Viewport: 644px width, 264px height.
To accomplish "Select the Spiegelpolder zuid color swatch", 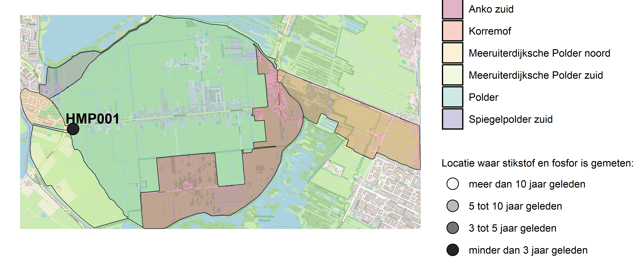I will tap(452, 119).
